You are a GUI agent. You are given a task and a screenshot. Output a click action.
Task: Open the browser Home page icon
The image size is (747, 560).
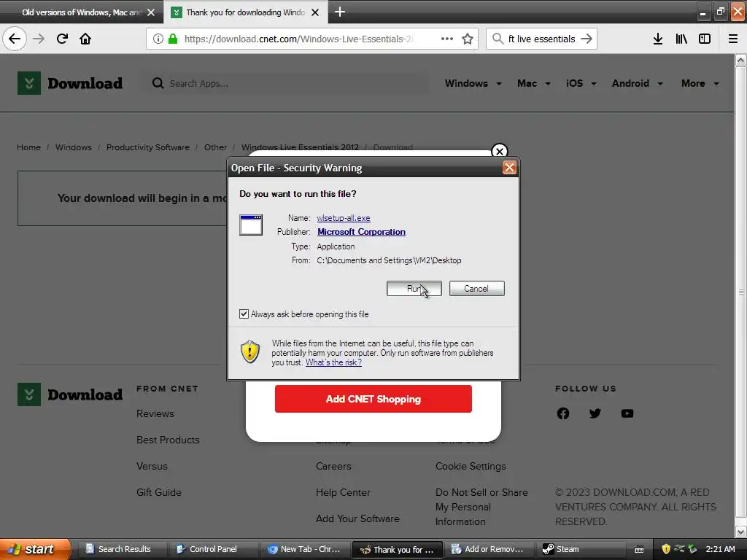[85, 39]
